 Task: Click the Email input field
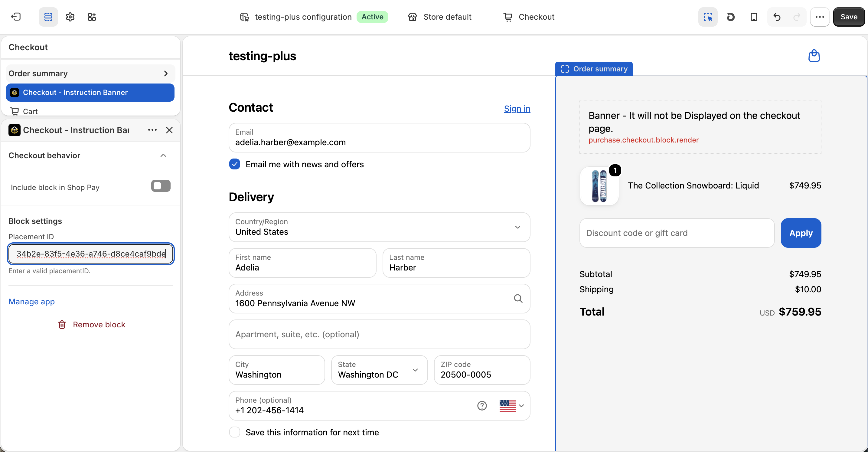point(380,138)
